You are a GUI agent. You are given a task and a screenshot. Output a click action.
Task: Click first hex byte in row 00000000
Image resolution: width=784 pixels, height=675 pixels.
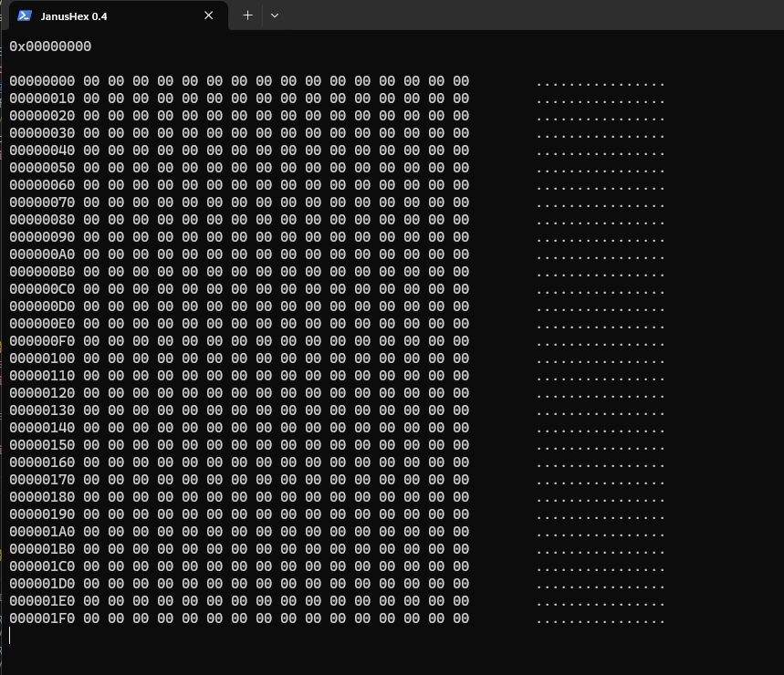click(91, 81)
